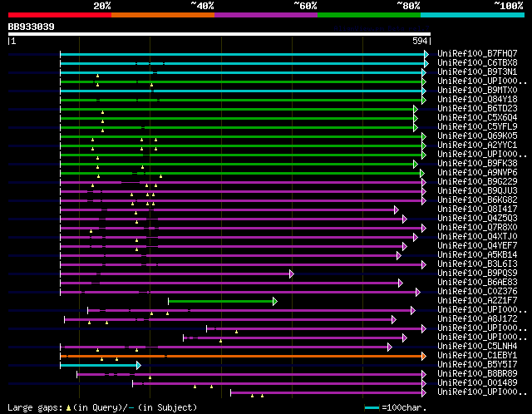
Task: Click the orange arrowhead of the C1EBY1 alignment
Action: [x=426, y=356]
